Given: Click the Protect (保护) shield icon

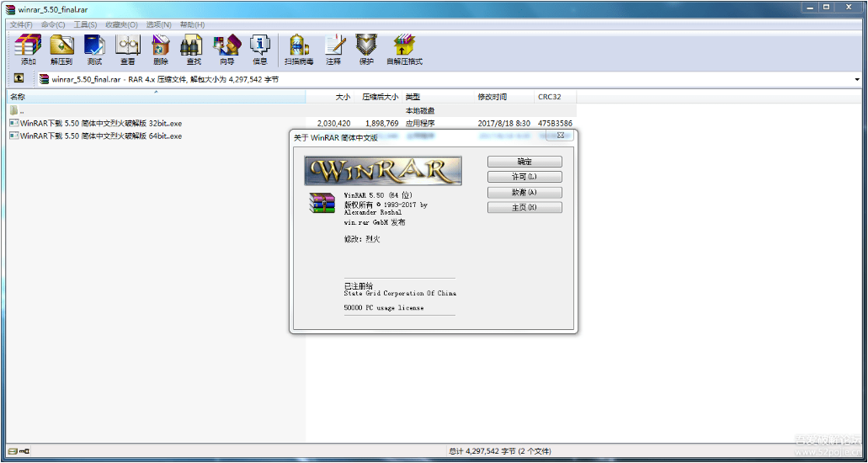Looking at the screenshot, I should click(x=366, y=50).
